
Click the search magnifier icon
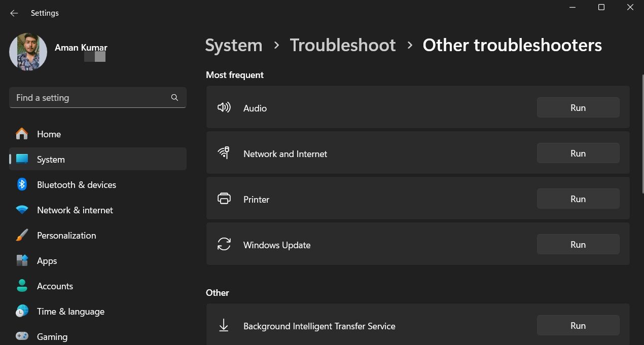point(174,98)
